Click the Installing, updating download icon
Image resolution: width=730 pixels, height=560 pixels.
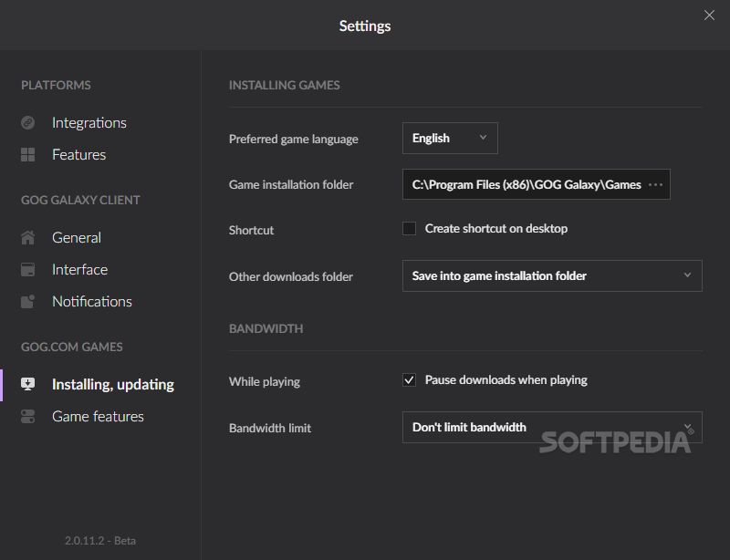pos(28,384)
